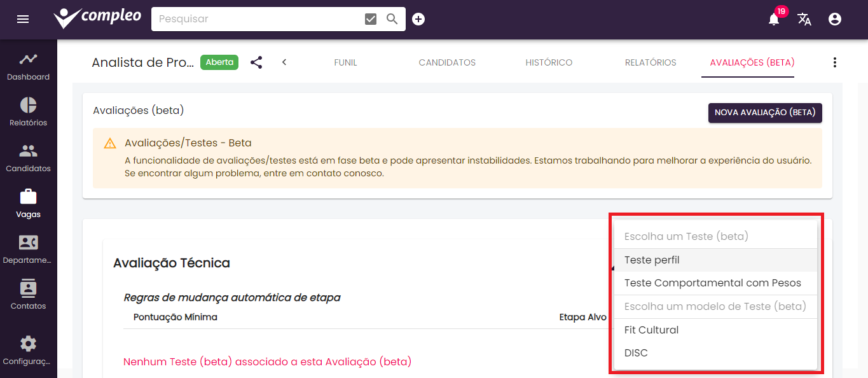Switch to the HISTÓRICO tab
The image size is (868, 378).
click(548, 62)
